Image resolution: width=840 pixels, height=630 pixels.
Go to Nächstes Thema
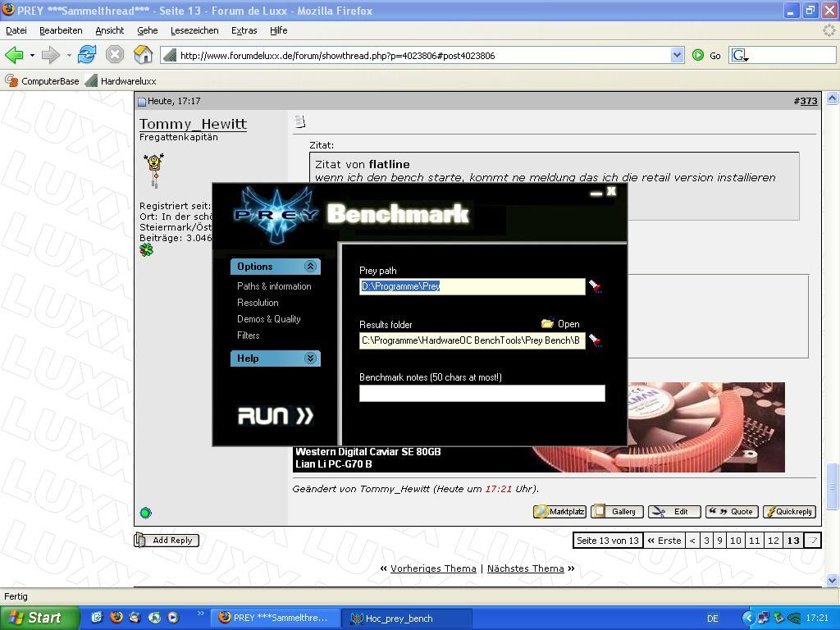[x=526, y=568]
